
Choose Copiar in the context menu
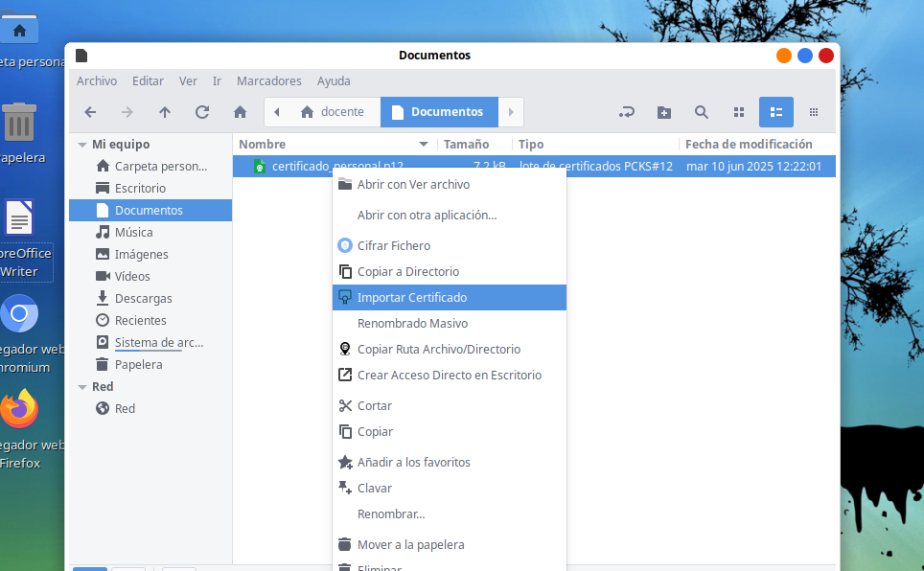tap(449, 432)
